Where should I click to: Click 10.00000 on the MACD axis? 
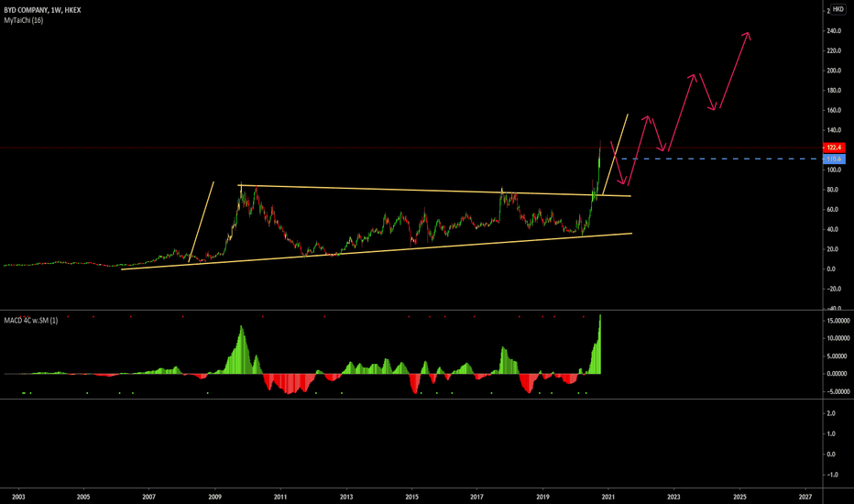pos(838,338)
